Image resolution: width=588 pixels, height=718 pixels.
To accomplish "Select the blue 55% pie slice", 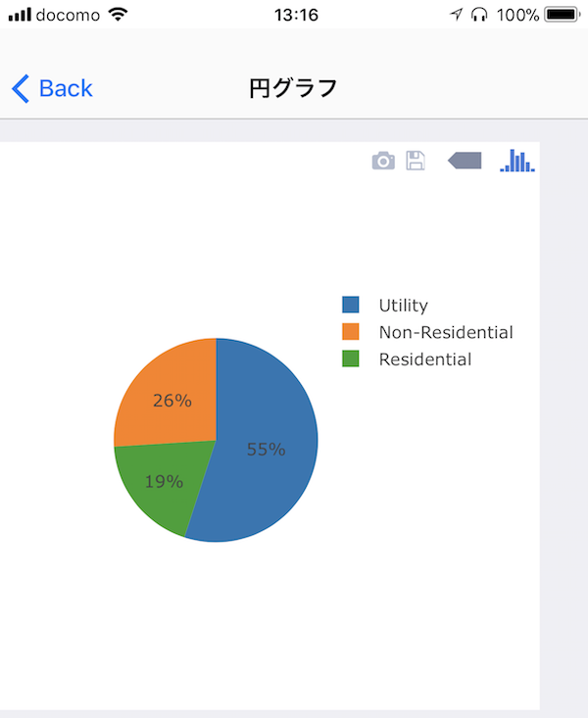I will [x=266, y=449].
